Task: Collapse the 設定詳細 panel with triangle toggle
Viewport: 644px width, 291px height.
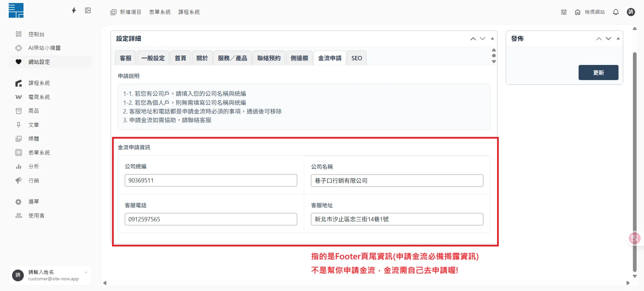Action: pyautogui.click(x=492, y=39)
